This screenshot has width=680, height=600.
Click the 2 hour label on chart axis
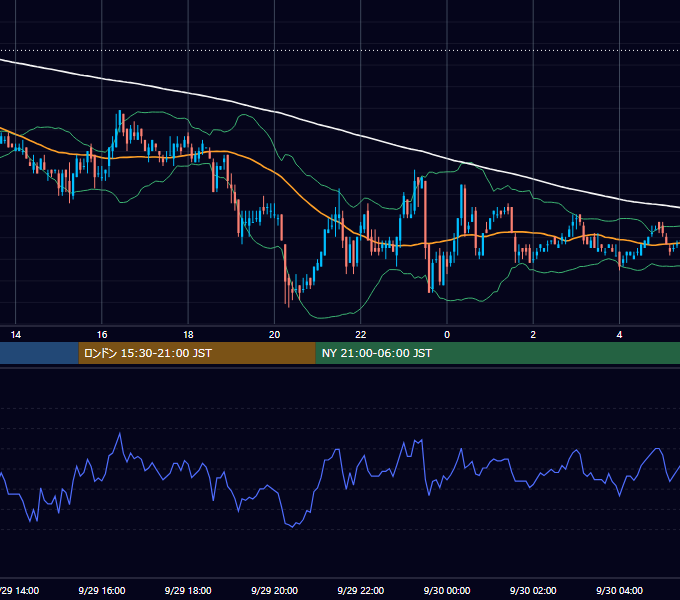(533, 335)
